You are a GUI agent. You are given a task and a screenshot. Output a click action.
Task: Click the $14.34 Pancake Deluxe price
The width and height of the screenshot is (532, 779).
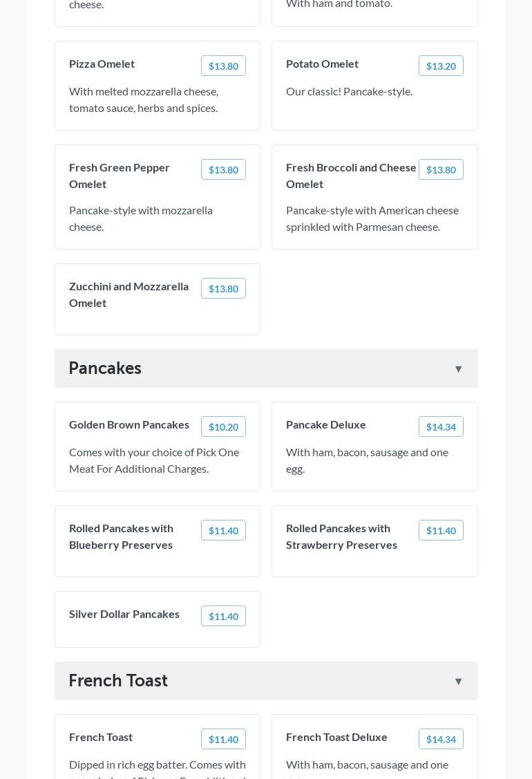[440, 427]
